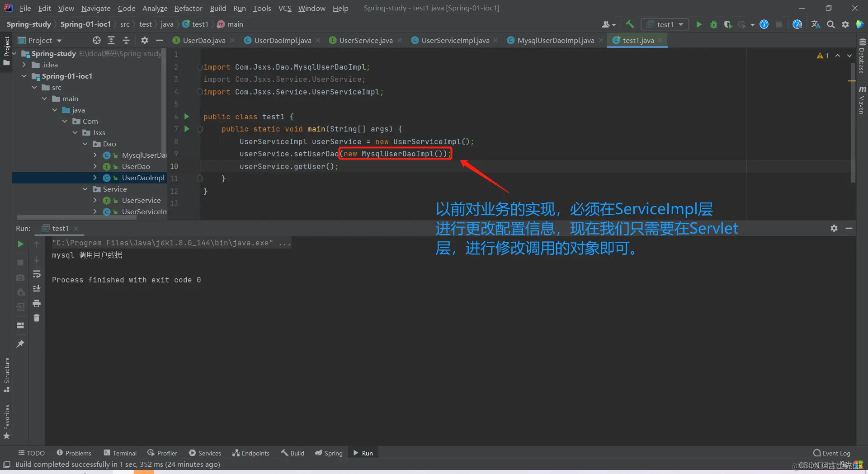868x474 pixels.
Task: Toggle soft-wrap in the Run console
Action: (37, 274)
